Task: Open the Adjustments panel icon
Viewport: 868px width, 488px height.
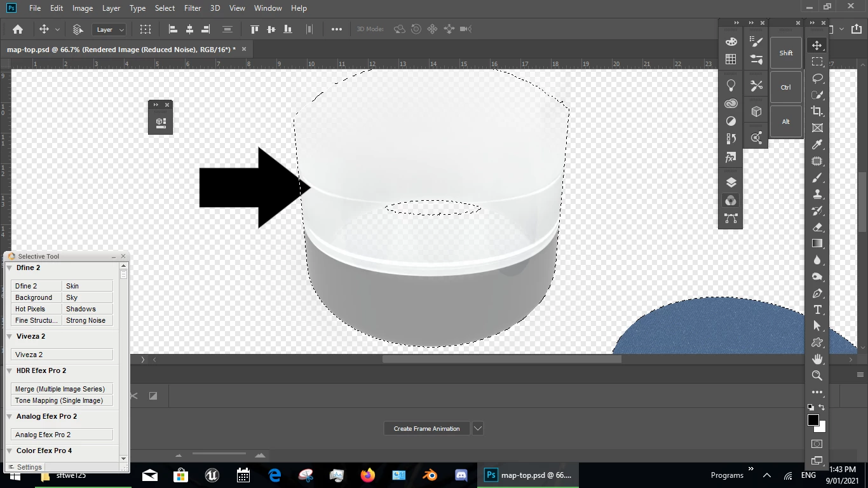Action: [731, 121]
